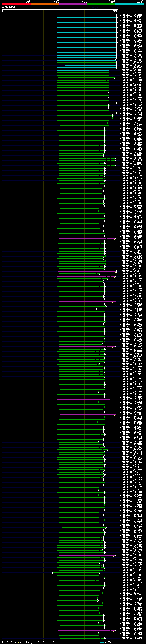Select the UniRef100_B9KB94 label
This screenshot has width=146, height=644.
point(131,175)
